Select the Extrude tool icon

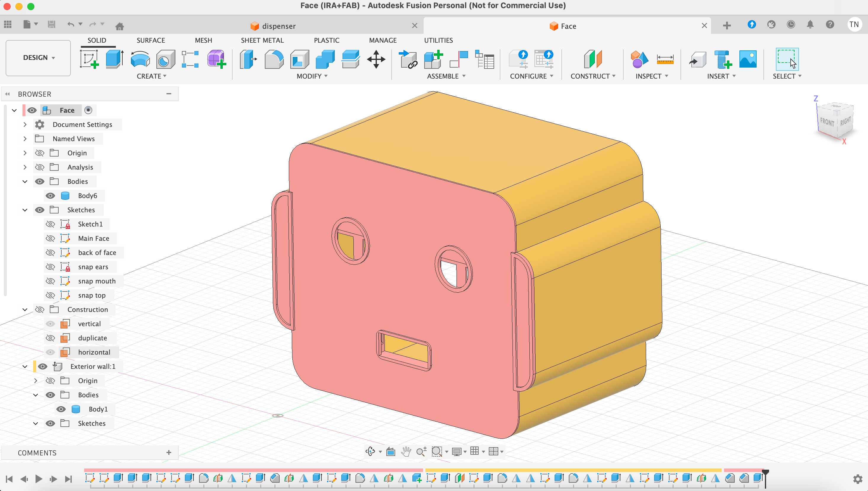(114, 59)
